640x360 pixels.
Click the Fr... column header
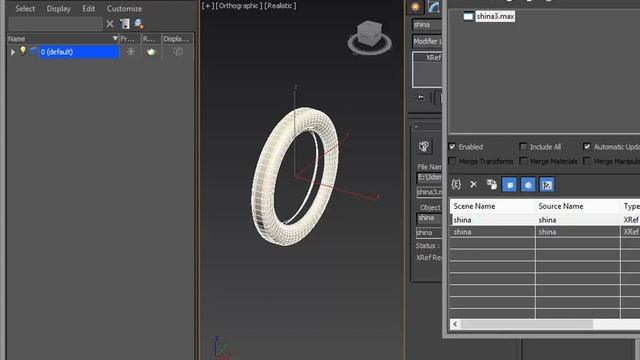130,39
